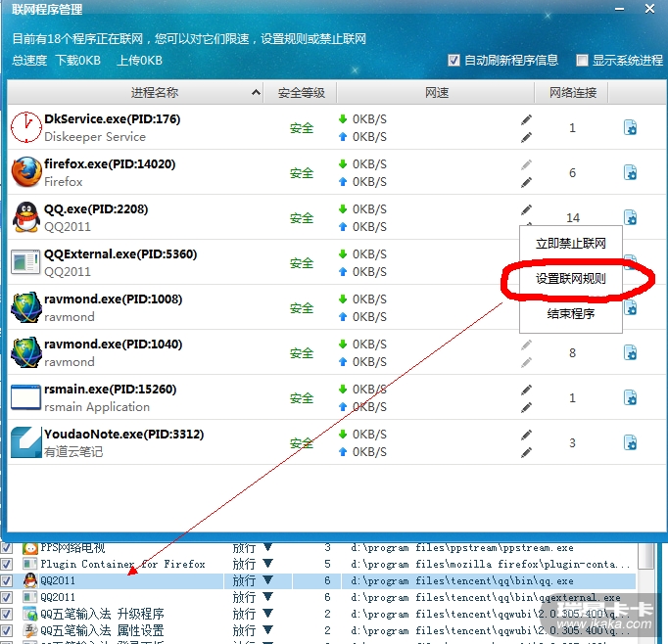Screen dimensions: 668x644
Task: Open management icon for YoudaoNote.exe row
Action: coord(630,442)
